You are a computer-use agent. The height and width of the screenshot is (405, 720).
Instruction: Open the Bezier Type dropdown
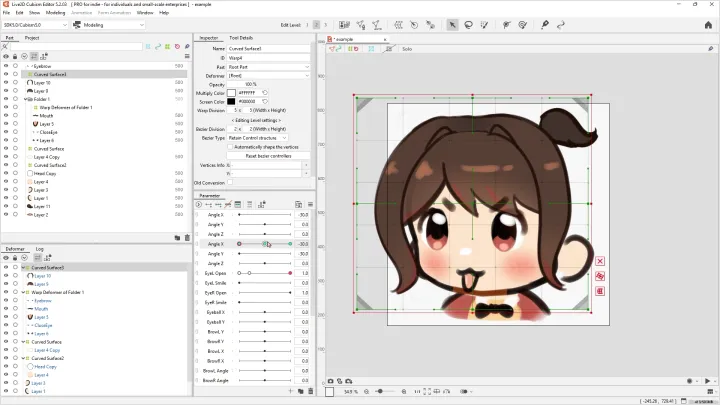pos(258,138)
